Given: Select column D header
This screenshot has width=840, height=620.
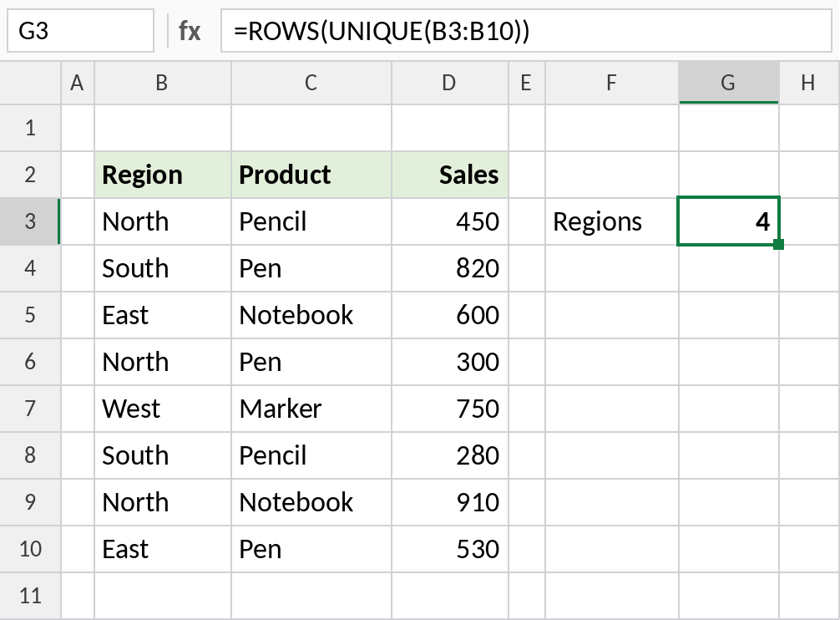Looking at the screenshot, I should pyautogui.click(x=449, y=83).
